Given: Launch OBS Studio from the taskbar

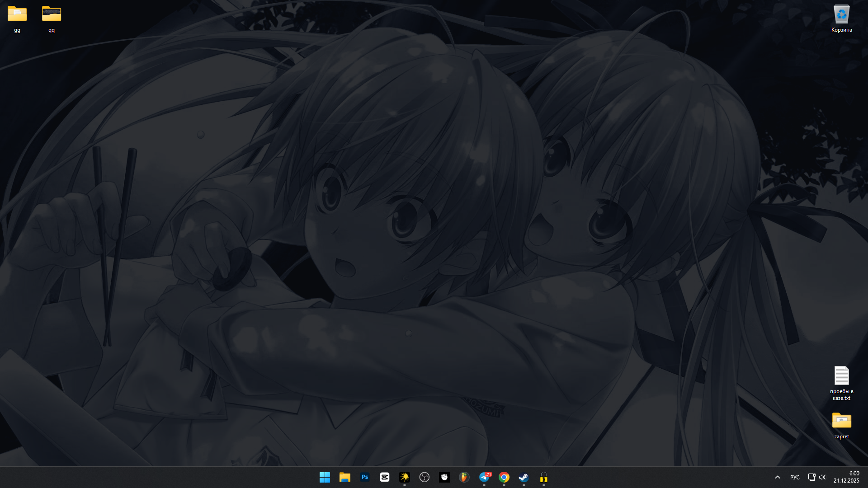Looking at the screenshot, I should pyautogui.click(x=425, y=477).
